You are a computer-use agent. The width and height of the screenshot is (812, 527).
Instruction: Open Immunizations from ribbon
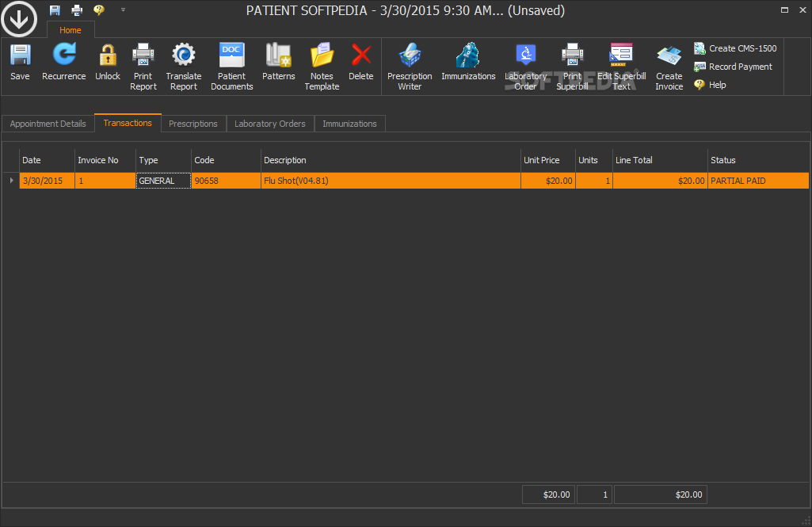click(468, 62)
